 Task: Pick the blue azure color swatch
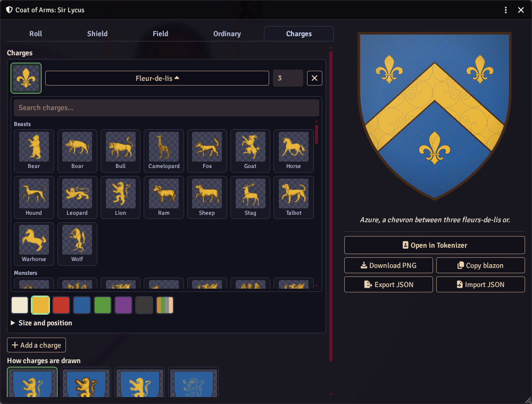click(x=82, y=305)
